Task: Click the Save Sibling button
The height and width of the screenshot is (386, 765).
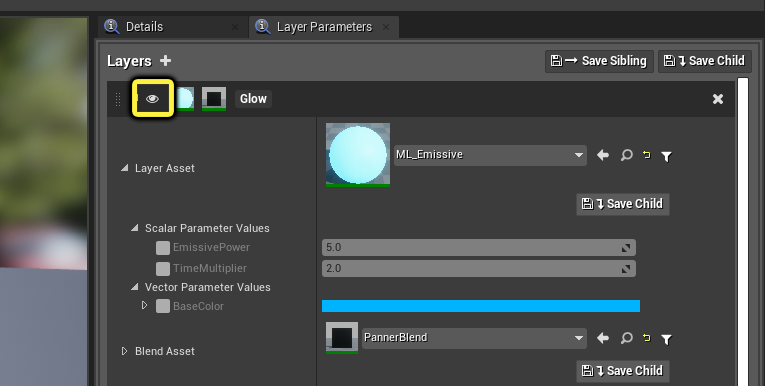Action: pyautogui.click(x=599, y=61)
